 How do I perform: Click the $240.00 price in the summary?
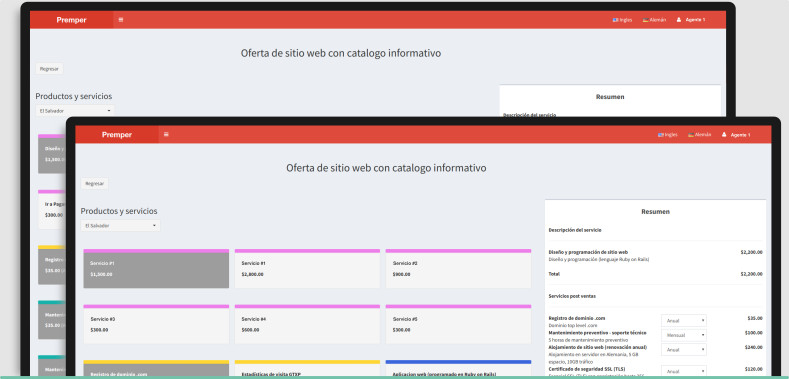click(x=753, y=347)
